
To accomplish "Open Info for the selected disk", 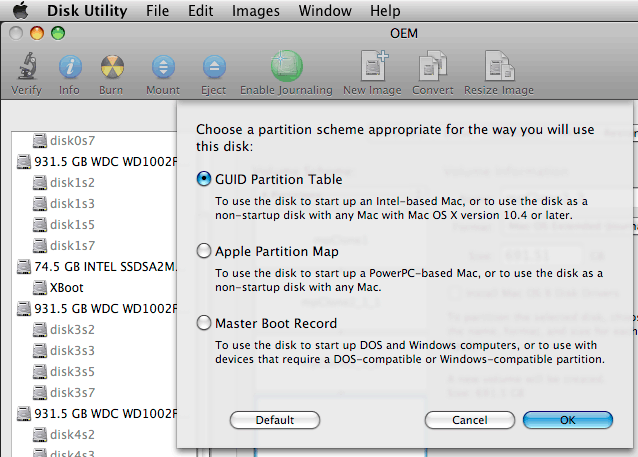I will point(70,67).
